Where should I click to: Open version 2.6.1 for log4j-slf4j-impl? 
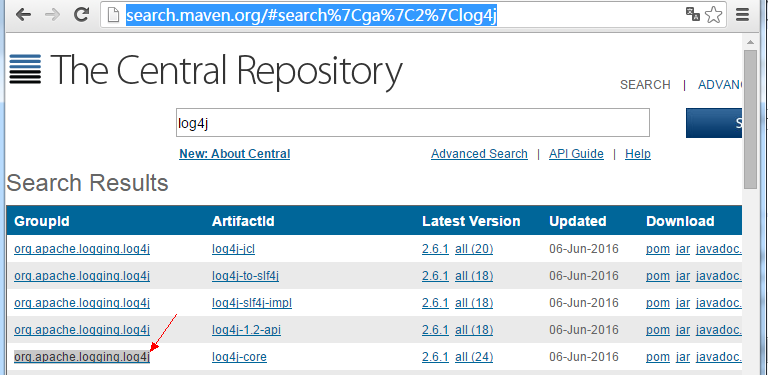point(435,303)
